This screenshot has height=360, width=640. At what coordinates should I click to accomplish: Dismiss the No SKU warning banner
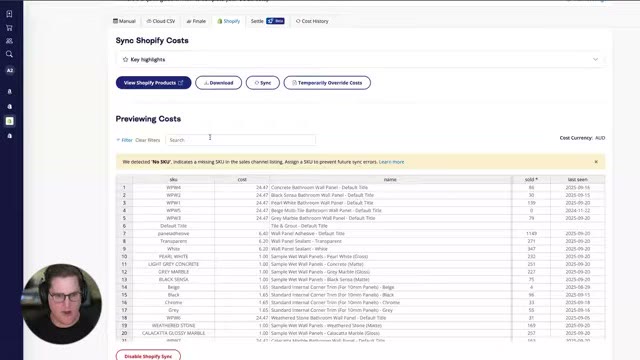click(596, 162)
